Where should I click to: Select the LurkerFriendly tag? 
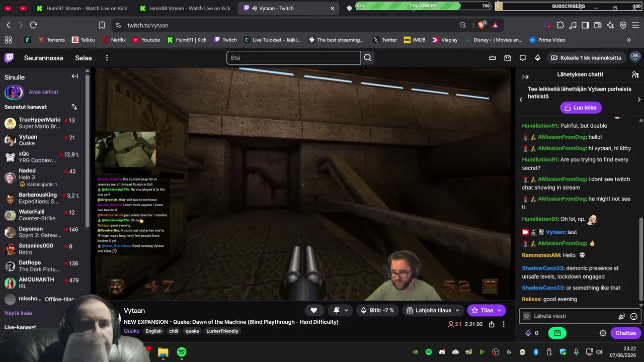pos(222,331)
